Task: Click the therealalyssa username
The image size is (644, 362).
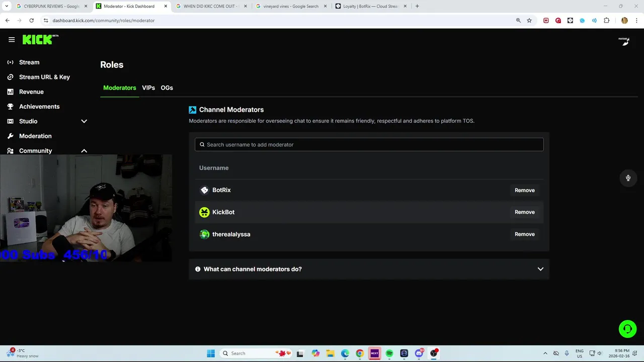Action: tap(231, 234)
